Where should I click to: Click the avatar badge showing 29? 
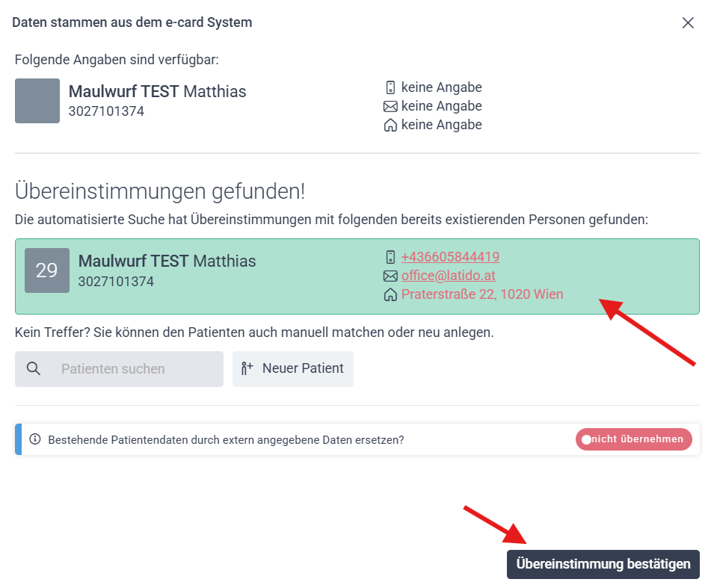pos(47,270)
